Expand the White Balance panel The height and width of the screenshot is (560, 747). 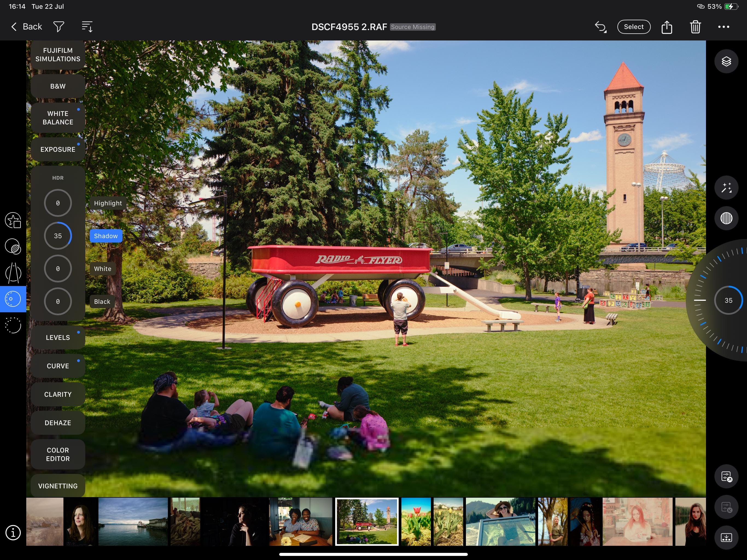[58, 118]
